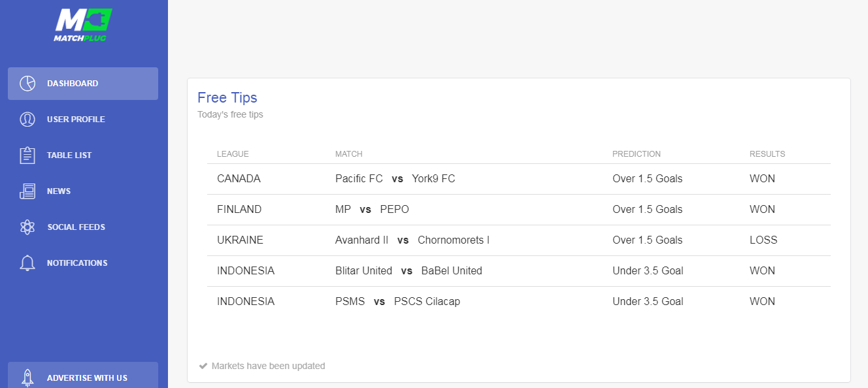The height and width of the screenshot is (388, 868).
Task: Click the MatchPlug logo
Action: click(83, 25)
